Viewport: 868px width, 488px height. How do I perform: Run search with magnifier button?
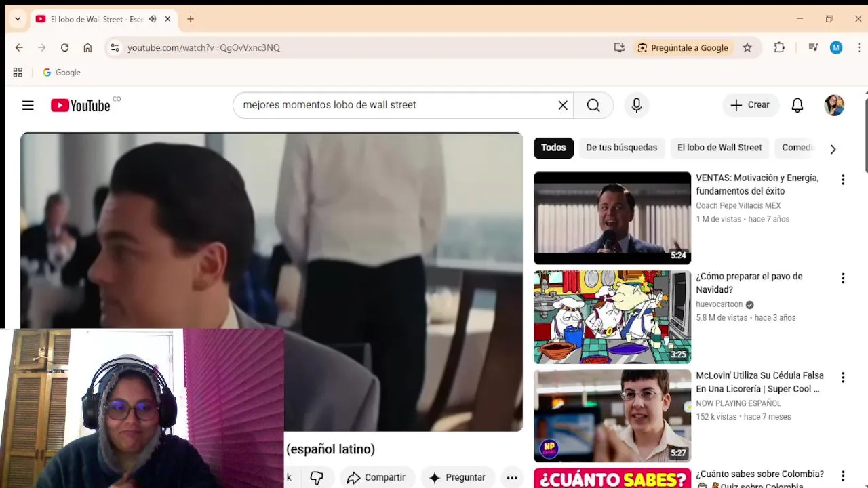tap(593, 105)
